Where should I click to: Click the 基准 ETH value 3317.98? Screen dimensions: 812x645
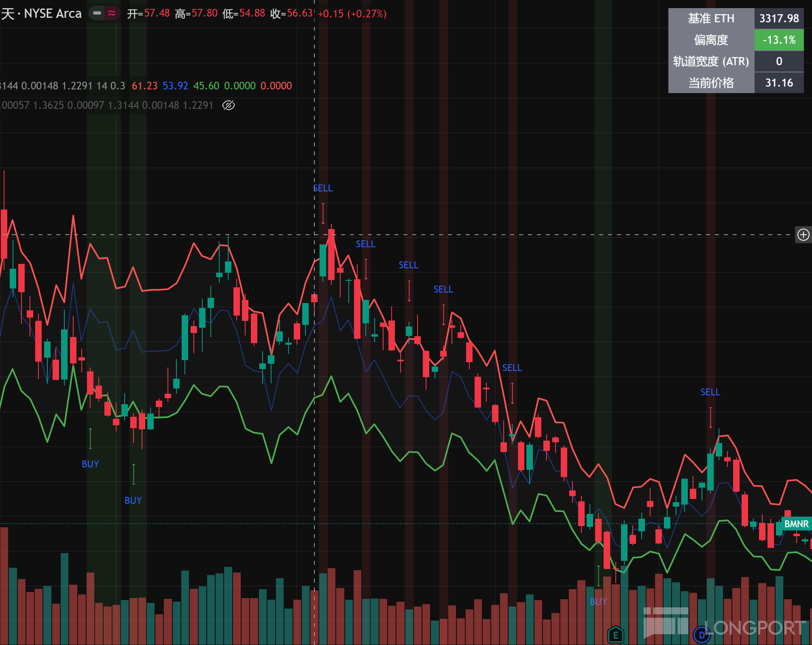pyautogui.click(x=779, y=19)
